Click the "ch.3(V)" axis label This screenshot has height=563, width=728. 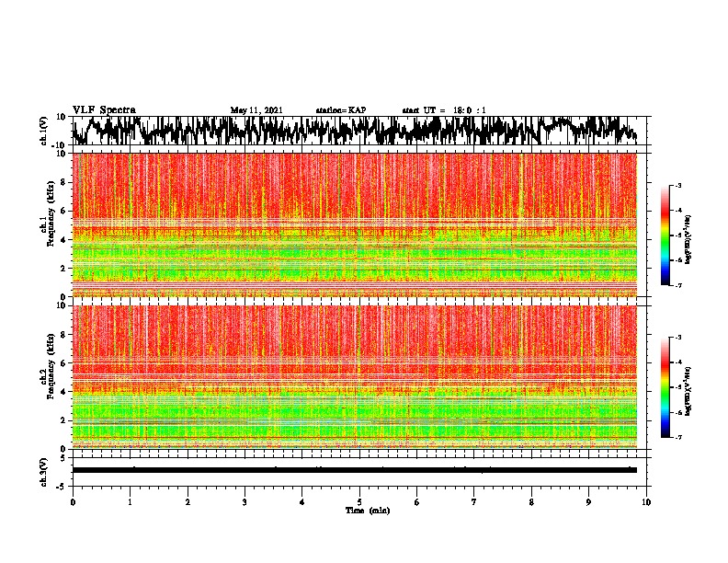pyautogui.click(x=44, y=472)
